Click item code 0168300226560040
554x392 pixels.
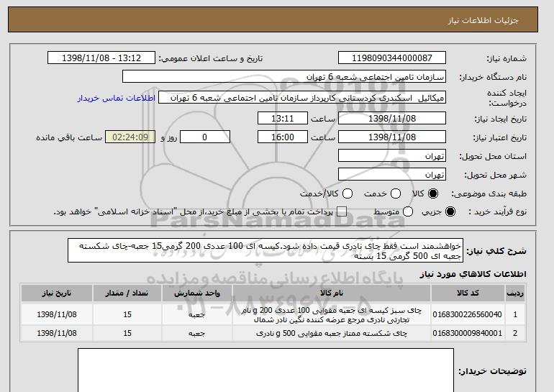click(467, 314)
